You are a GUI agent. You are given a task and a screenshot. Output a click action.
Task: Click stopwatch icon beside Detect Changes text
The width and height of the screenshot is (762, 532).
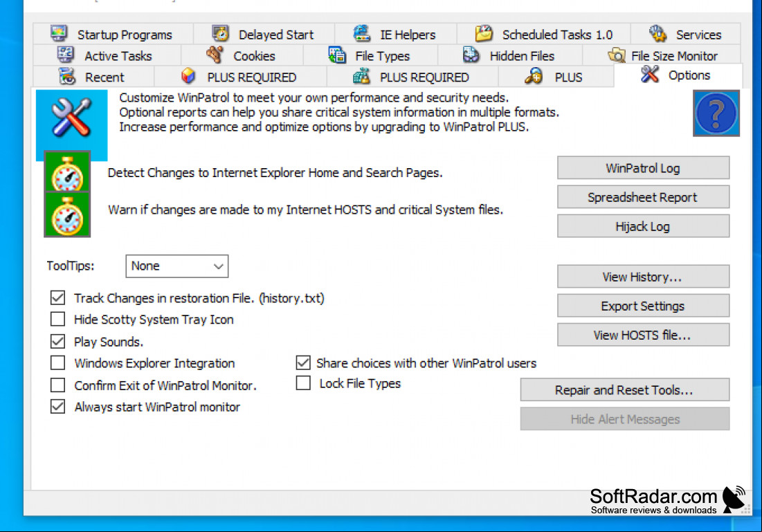[x=67, y=172]
